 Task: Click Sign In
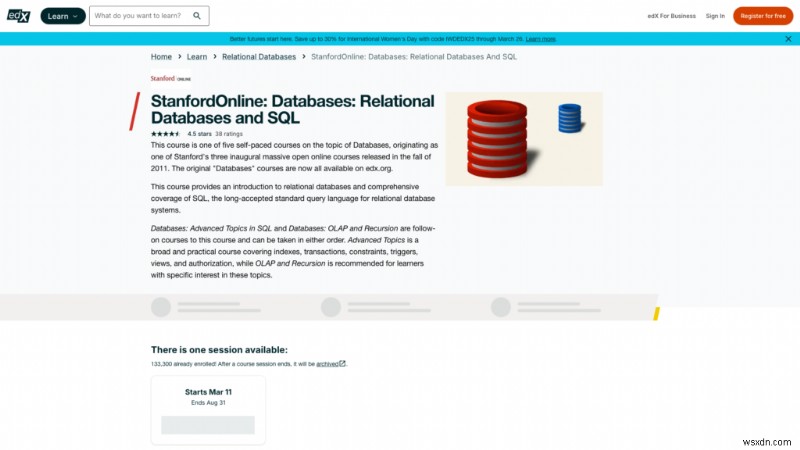(715, 16)
